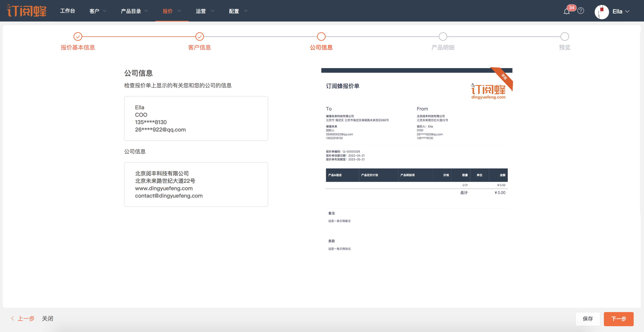The image size is (644, 332).
Task: Click the 公司信息 current step circle
Action: [321, 37]
